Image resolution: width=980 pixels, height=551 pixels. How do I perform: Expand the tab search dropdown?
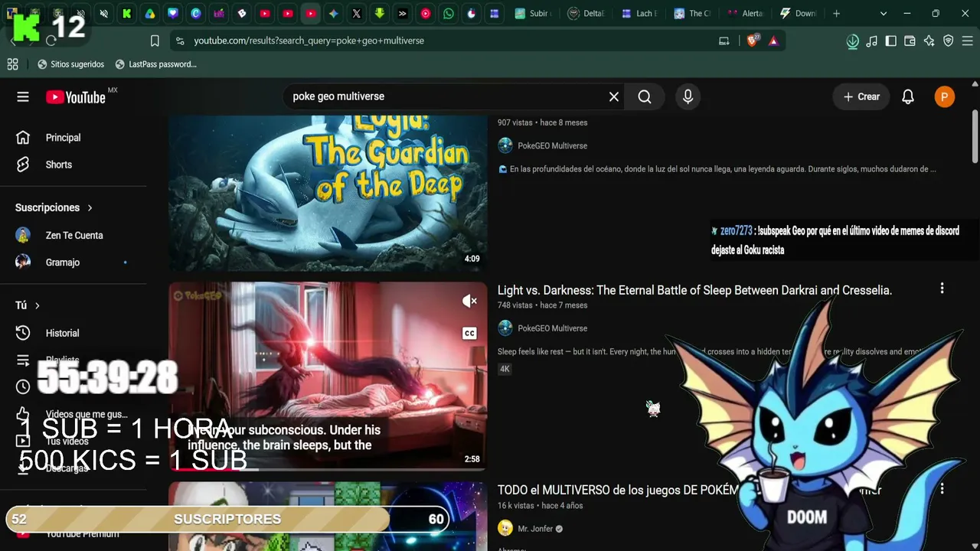tap(884, 13)
